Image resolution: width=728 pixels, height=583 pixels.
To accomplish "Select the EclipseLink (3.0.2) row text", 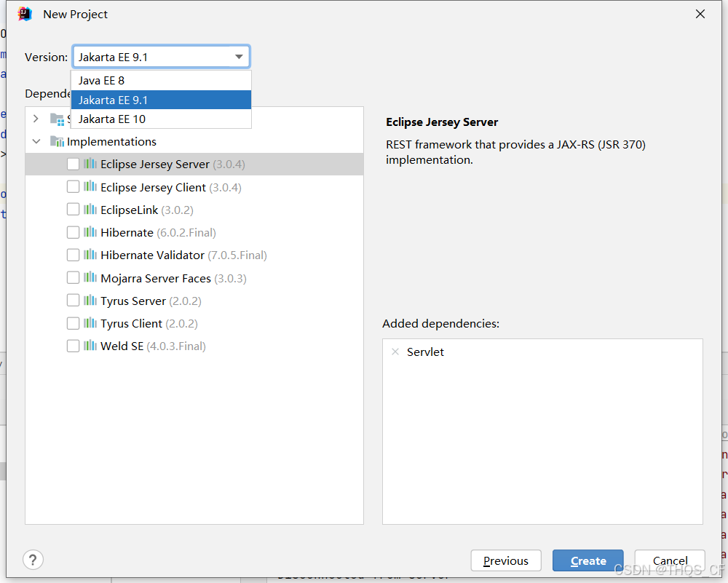I will pos(147,210).
